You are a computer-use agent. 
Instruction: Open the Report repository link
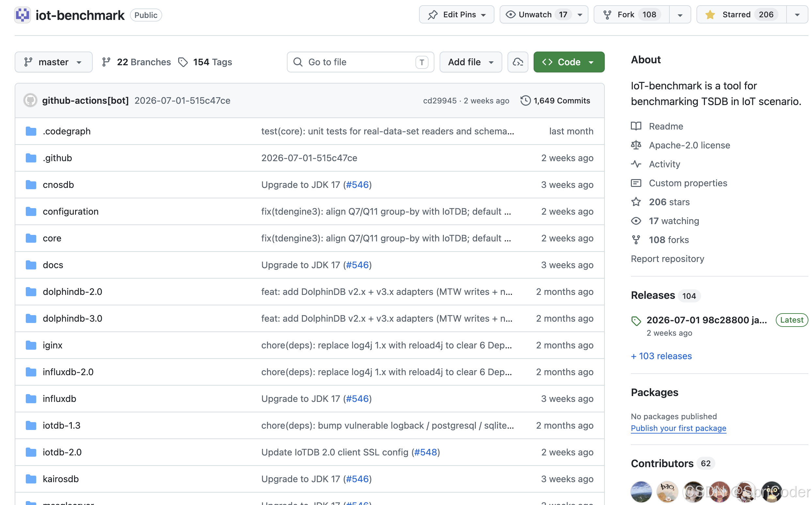(668, 259)
